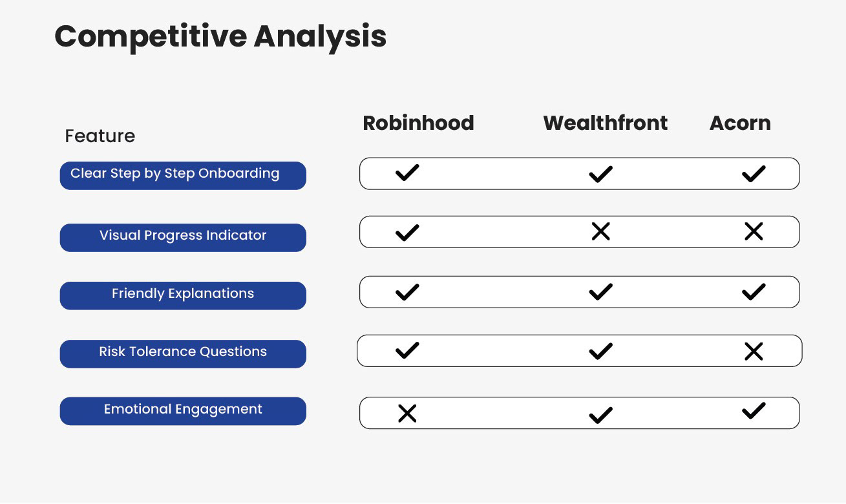Select the Clear Step by Step Onboarding label
Image resolution: width=846 pixels, height=504 pixels.
183,176
